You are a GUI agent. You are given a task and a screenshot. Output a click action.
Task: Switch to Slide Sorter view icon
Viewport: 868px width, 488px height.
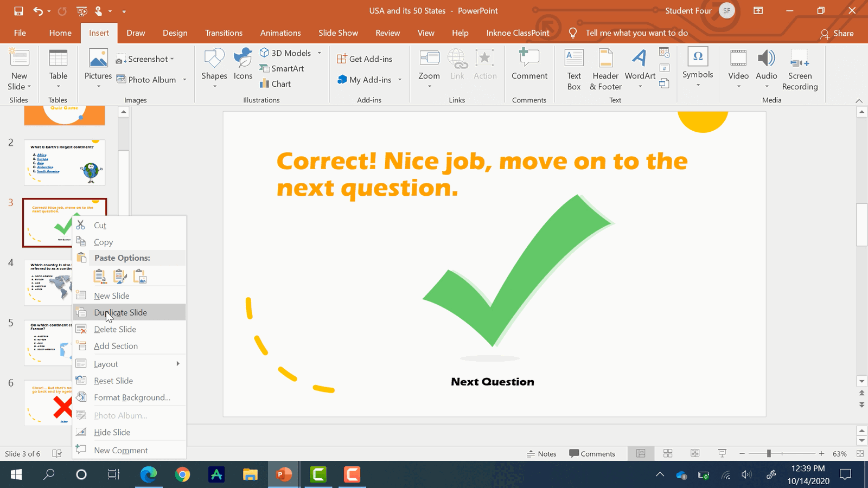tap(668, 453)
